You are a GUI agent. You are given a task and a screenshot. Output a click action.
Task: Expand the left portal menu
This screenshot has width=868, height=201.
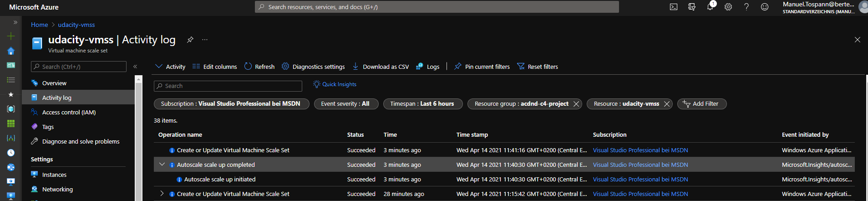pyautogui.click(x=15, y=22)
